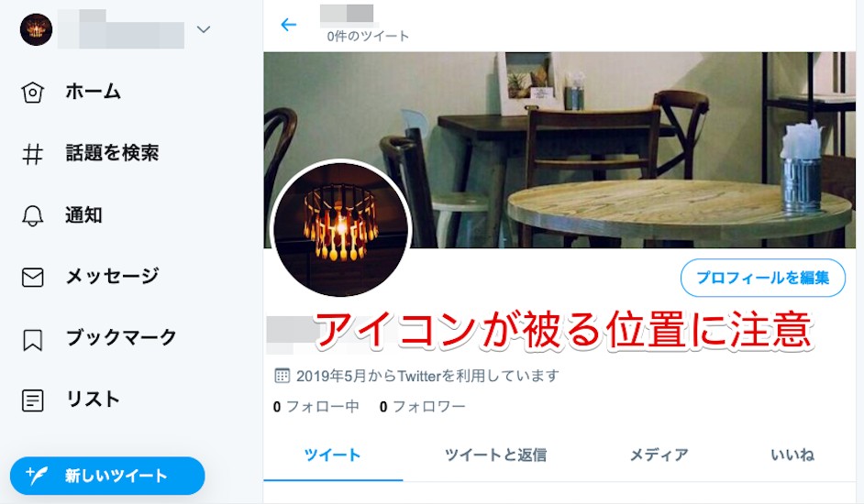
Task: Switch to the ツイートと返信 tab
Action: tap(495, 455)
